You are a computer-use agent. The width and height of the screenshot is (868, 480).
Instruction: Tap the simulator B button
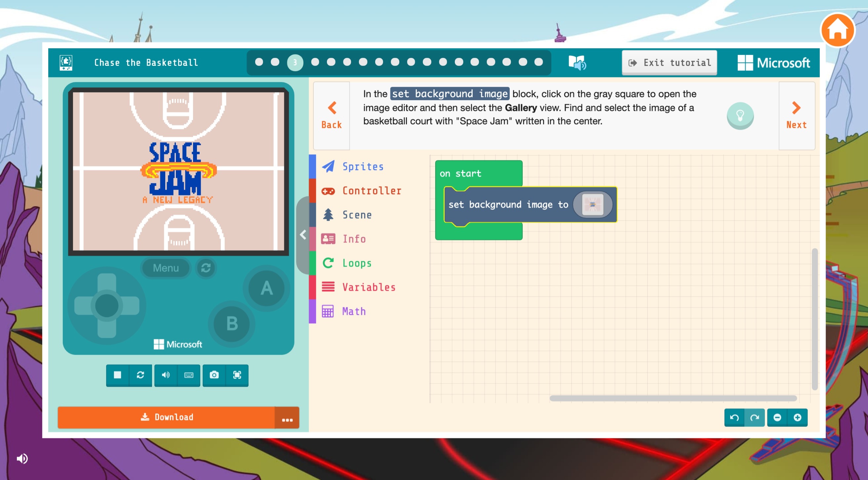pos(232,324)
